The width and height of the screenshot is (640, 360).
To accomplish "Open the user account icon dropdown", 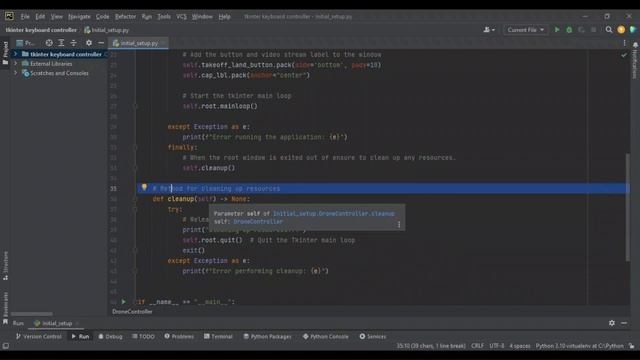I will tap(489, 30).
